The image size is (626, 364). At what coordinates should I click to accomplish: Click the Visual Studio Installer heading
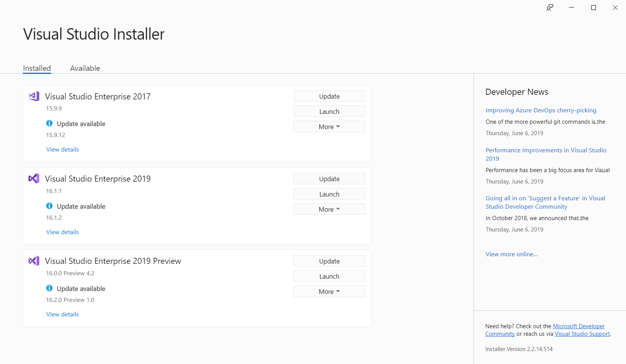[x=94, y=34]
